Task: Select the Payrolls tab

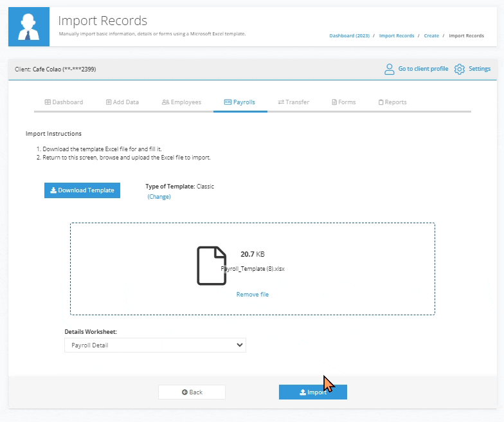Action: (240, 102)
